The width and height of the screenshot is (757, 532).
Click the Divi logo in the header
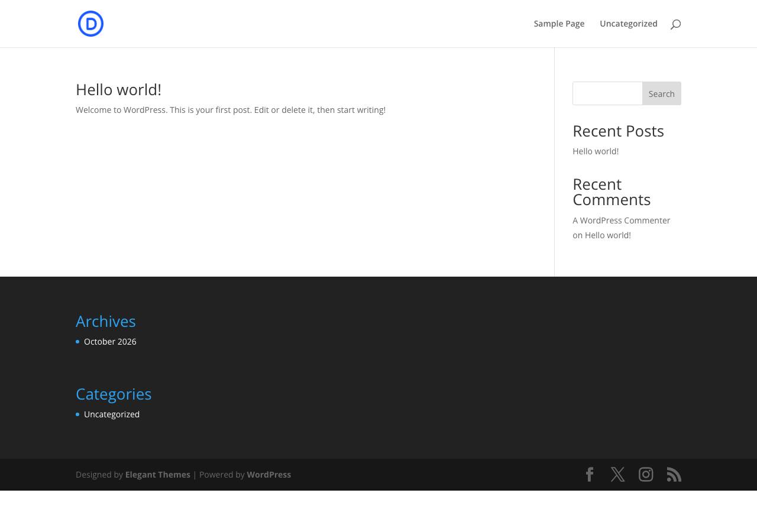pos(90,24)
